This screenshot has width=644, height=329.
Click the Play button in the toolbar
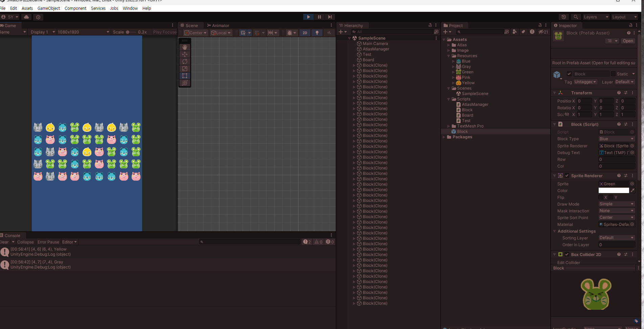(308, 17)
